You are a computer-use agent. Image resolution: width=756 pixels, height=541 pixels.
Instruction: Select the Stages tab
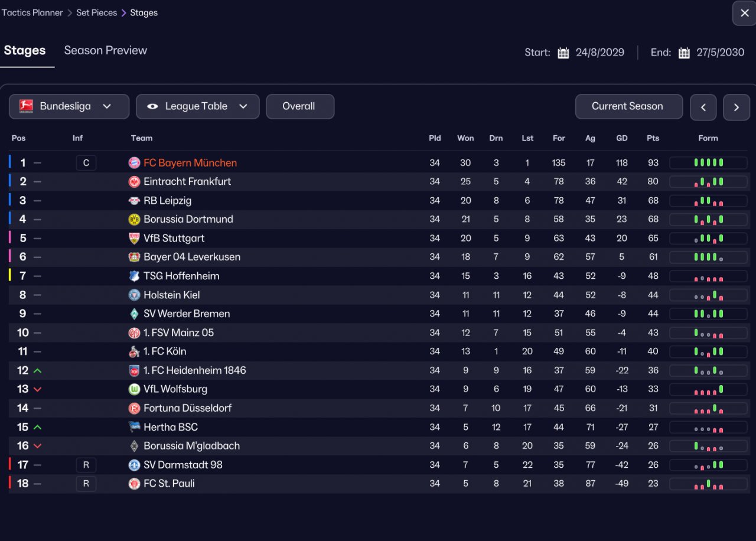[x=25, y=51]
